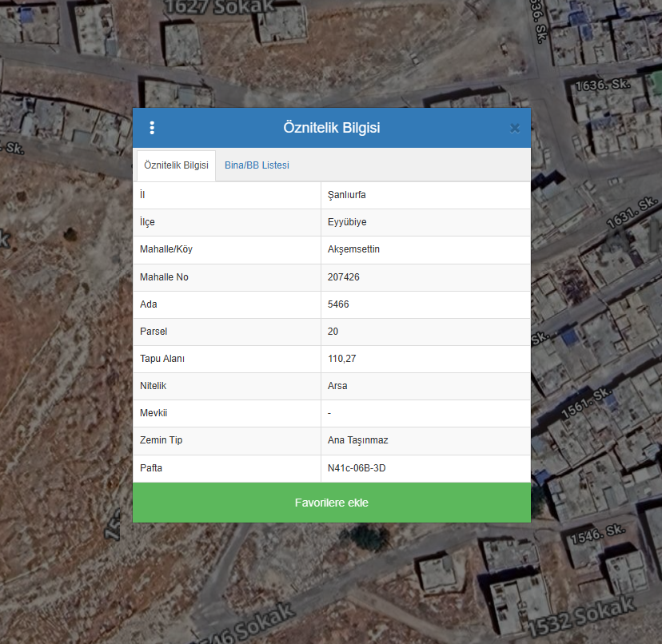Screen dimensions: 662x644
Task: Open the three-dot options menu in header
Action: [x=152, y=128]
